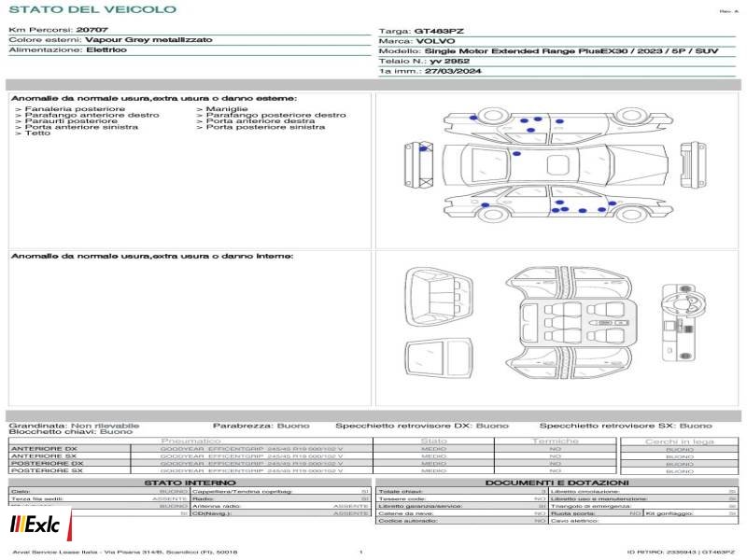Select 'Grandinata: Non rilevabile' text
The image size is (747, 560).
[x=74, y=426]
